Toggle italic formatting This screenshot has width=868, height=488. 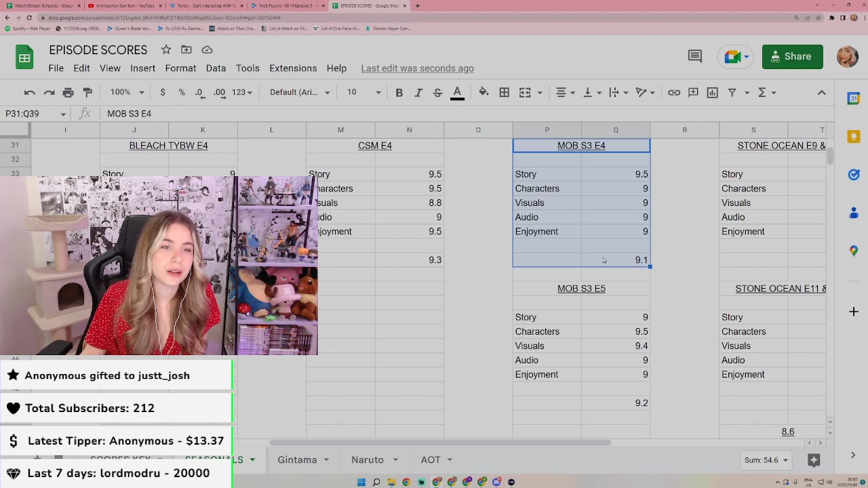point(418,92)
